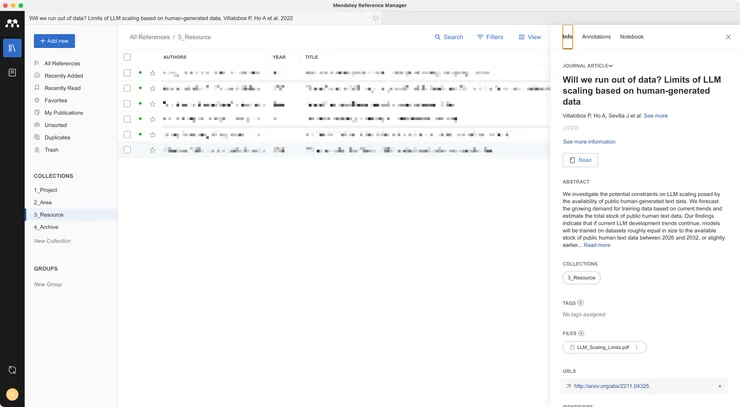Open the Library view in the dark sidebar
This screenshot has height=407, width=740.
click(12, 48)
